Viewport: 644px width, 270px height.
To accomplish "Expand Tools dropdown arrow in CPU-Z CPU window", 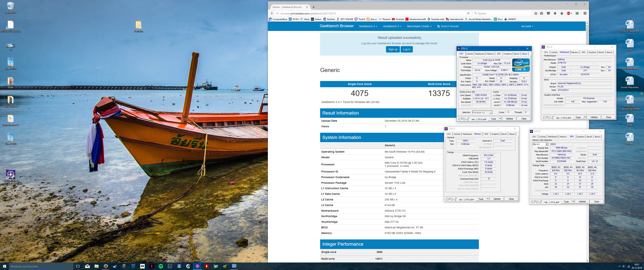I will pyautogui.click(x=500, y=119).
